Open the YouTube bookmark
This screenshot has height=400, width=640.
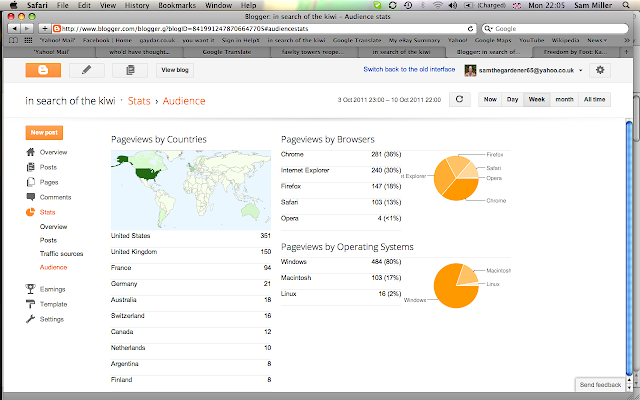click(531, 40)
